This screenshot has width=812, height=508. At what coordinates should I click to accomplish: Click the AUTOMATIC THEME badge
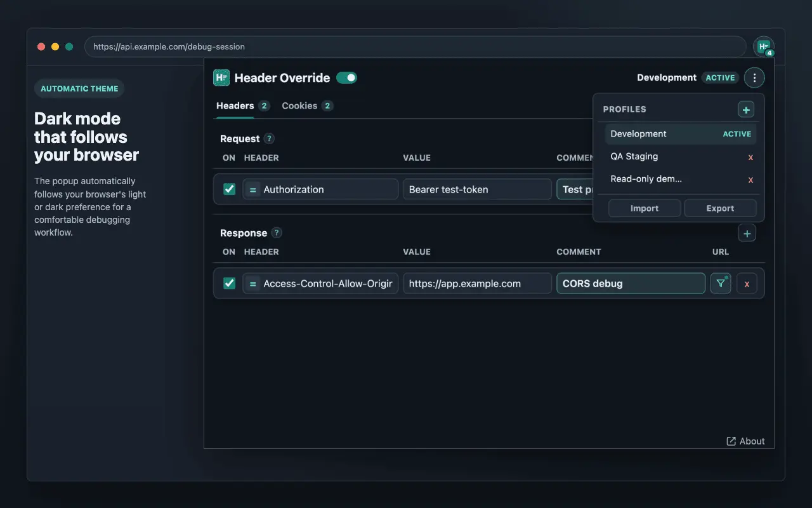79,89
